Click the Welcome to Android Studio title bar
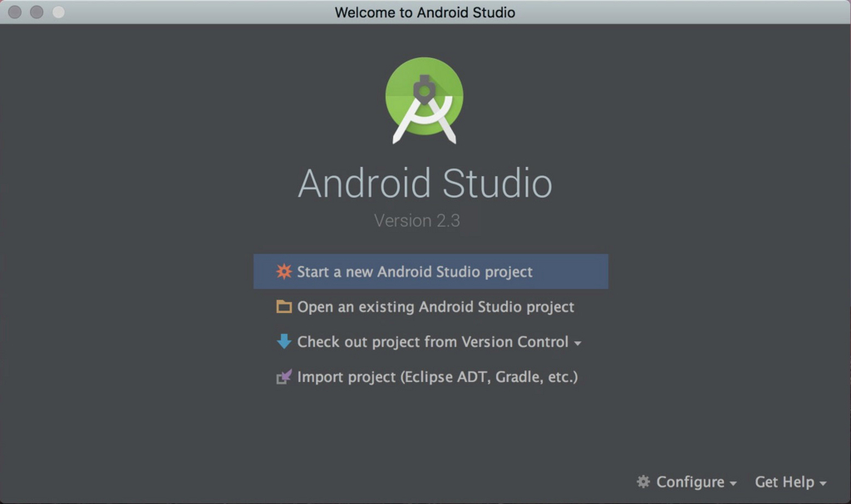 [425, 12]
